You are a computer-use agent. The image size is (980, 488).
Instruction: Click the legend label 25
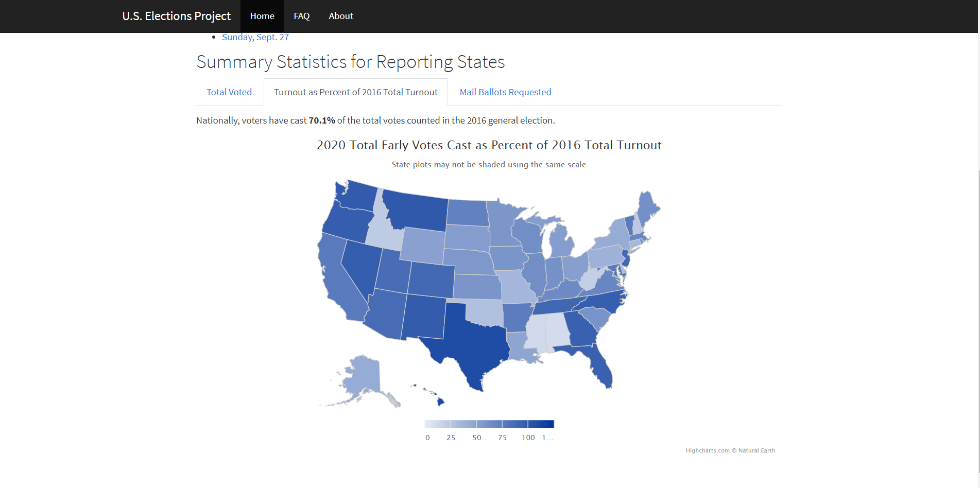pyautogui.click(x=451, y=438)
